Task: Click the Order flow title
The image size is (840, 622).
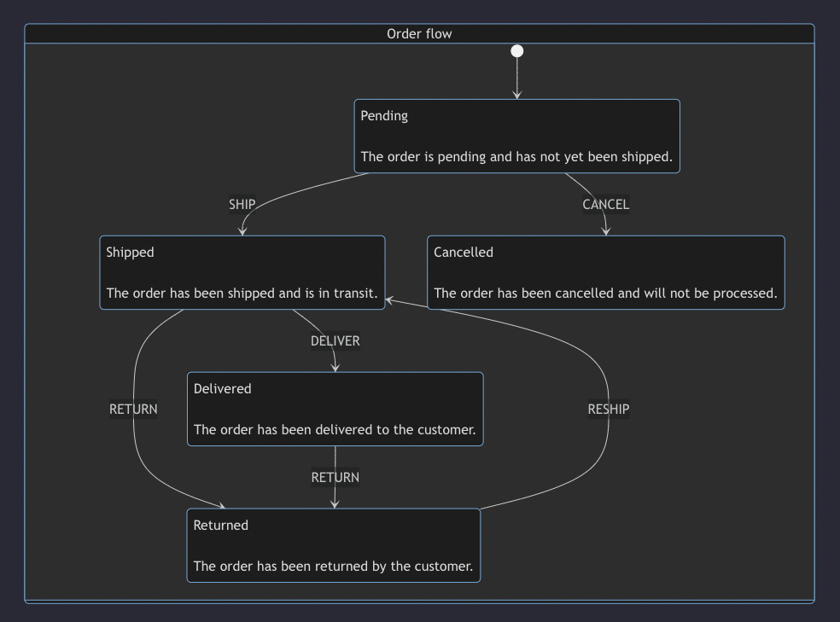Action: click(419, 33)
